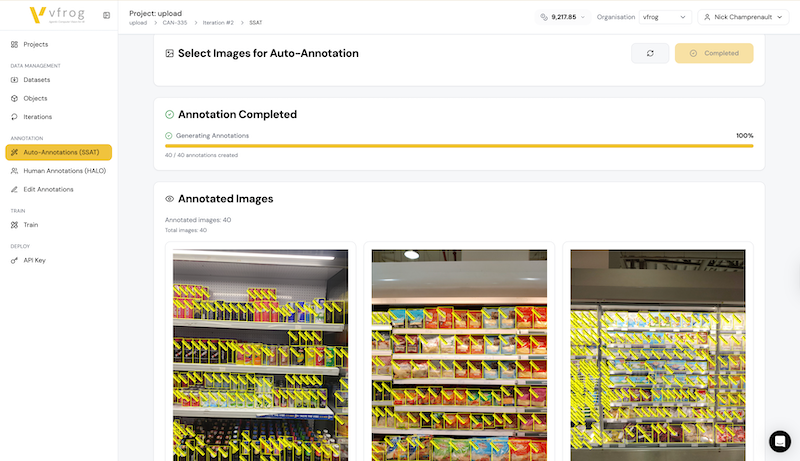Click the Organisation label
The height and width of the screenshot is (461, 800).
pyautogui.click(x=616, y=17)
